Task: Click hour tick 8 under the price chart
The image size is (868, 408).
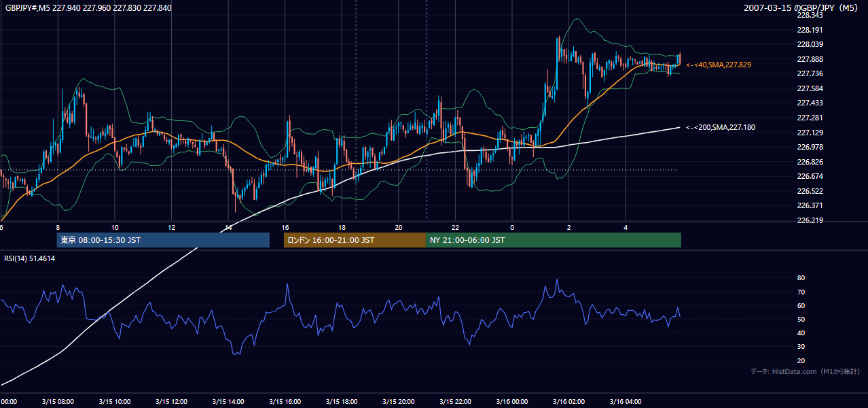Action: click(58, 227)
